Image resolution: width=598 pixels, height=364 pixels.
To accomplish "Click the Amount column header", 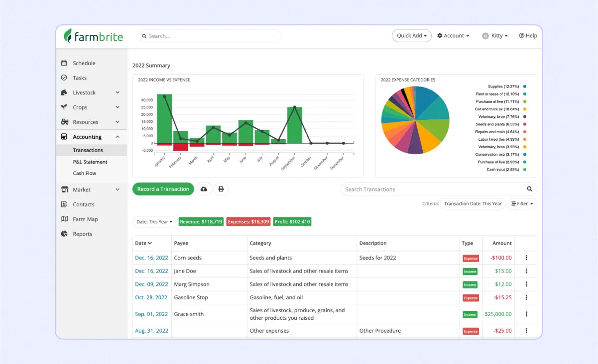I will pyautogui.click(x=502, y=243).
